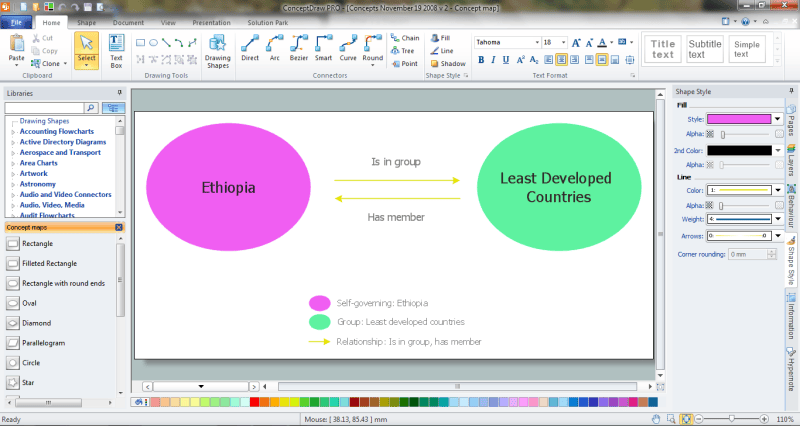Switch to the Presentation ribbon tab
This screenshot has width=800, height=426.
[x=211, y=22]
